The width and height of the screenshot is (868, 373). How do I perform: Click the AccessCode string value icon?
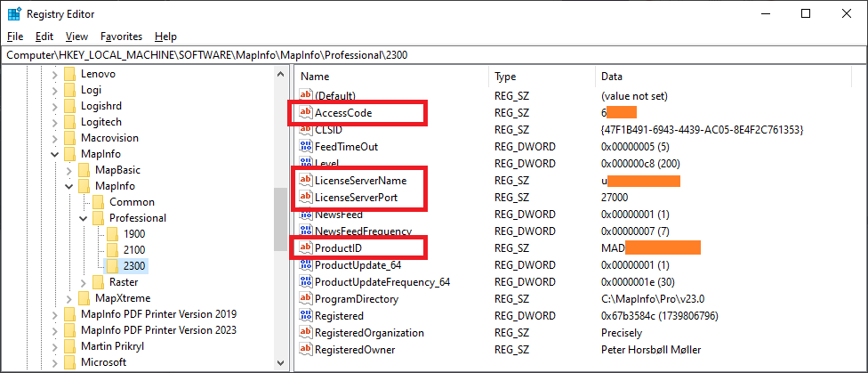pyautogui.click(x=306, y=113)
